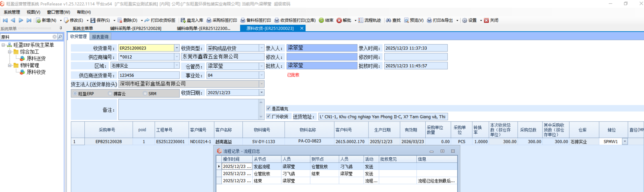
Task: Open the 系统管理 menu
Action: pos(12,12)
